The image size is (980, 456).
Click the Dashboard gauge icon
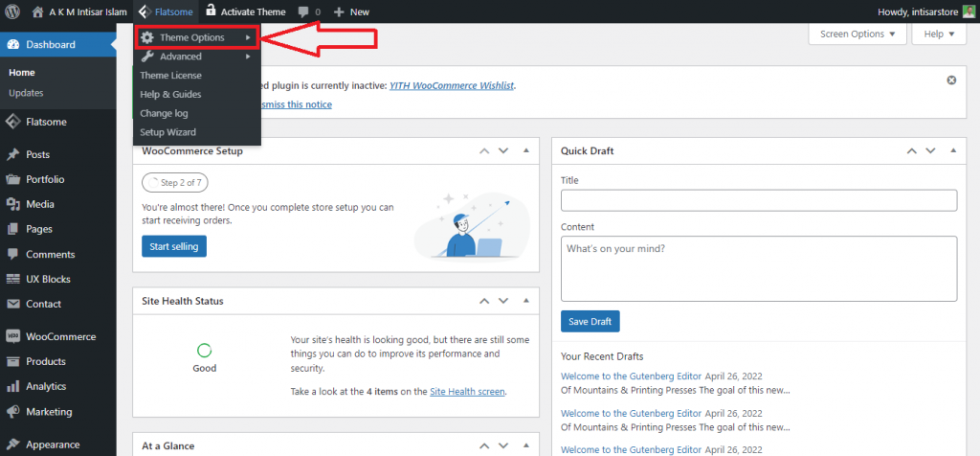[x=12, y=44]
